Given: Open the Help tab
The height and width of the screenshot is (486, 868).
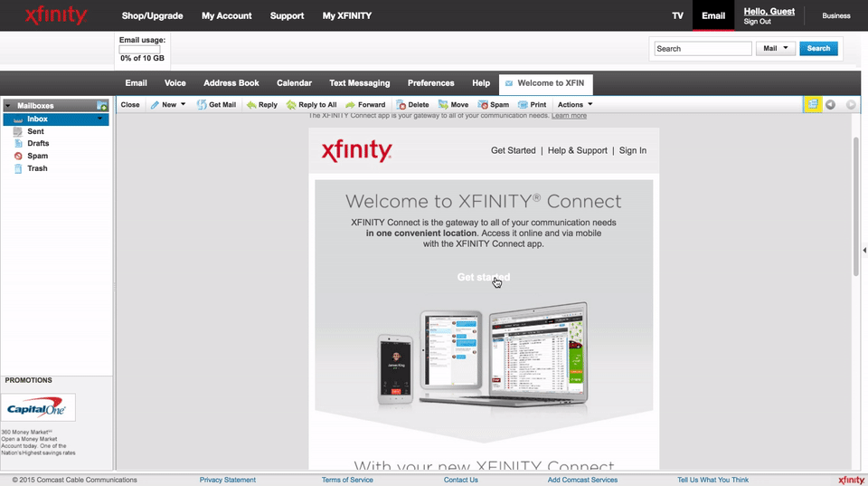Looking at the screenshot, I should pyautogui.click(x=481, y=83).
